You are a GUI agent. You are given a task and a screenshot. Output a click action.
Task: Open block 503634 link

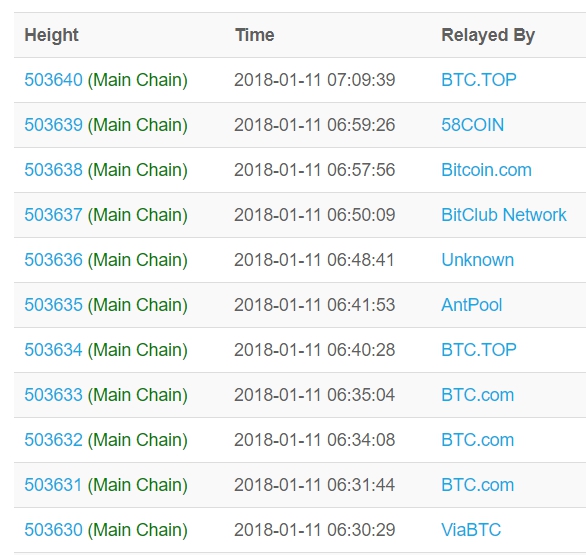pos(53,350)
